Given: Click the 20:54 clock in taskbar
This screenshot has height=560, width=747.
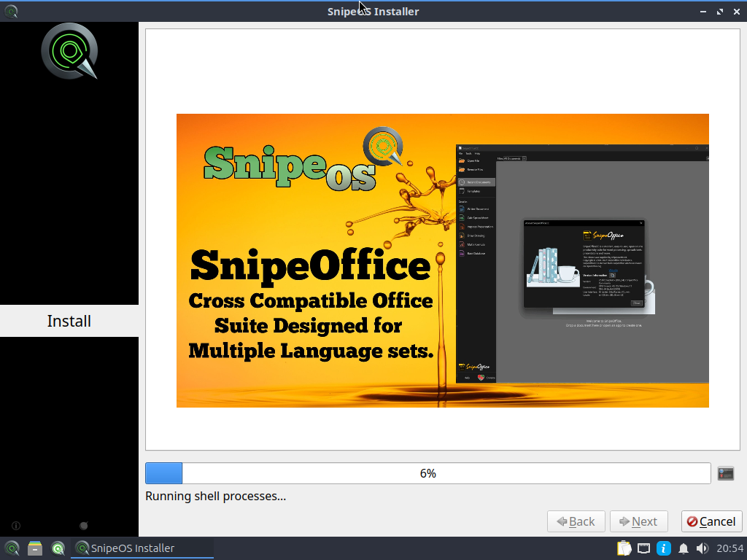Looking at the screenshot, I should [729, 548].
